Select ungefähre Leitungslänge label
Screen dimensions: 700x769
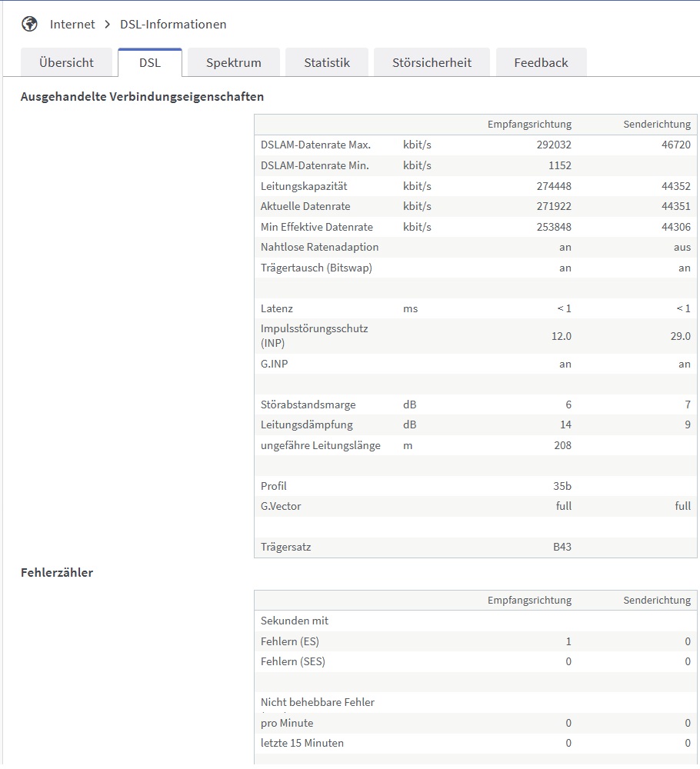(x=320, y=445)
